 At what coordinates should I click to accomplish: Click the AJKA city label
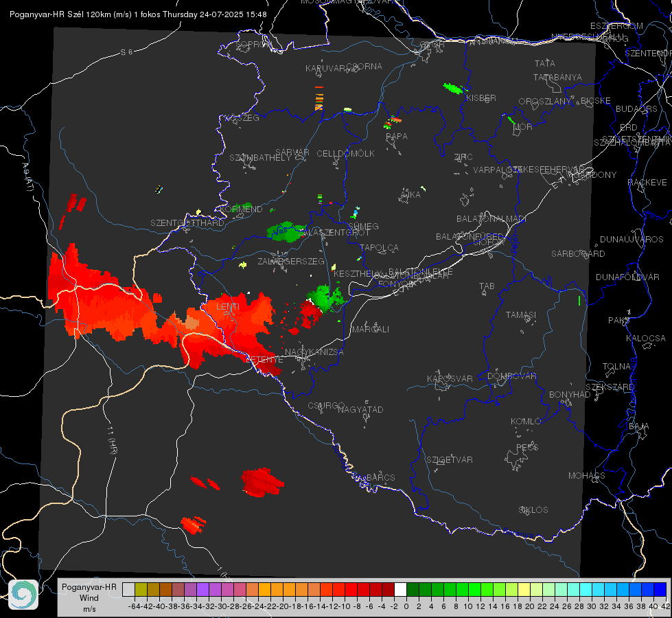coord(410,195)
